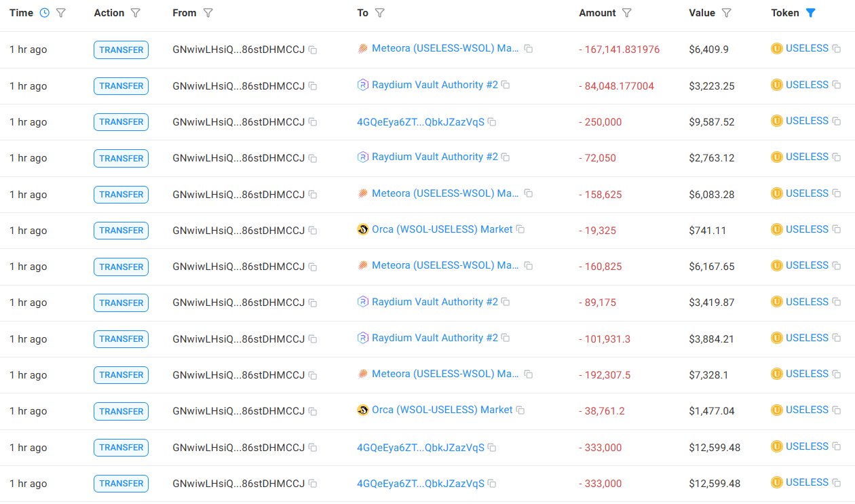Copy Meteora address in the $6,409.9 row
855x504 pixels.
click(x=529, y=50)
